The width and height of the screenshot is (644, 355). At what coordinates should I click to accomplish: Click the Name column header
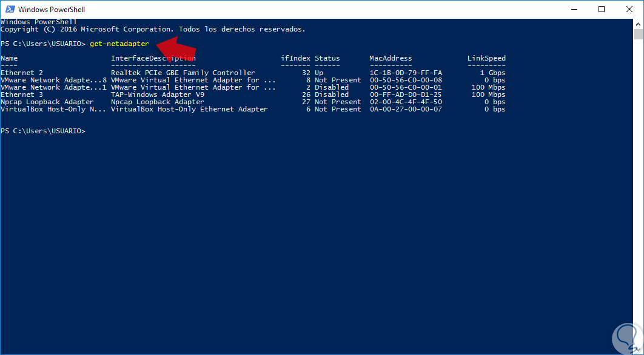9,58
